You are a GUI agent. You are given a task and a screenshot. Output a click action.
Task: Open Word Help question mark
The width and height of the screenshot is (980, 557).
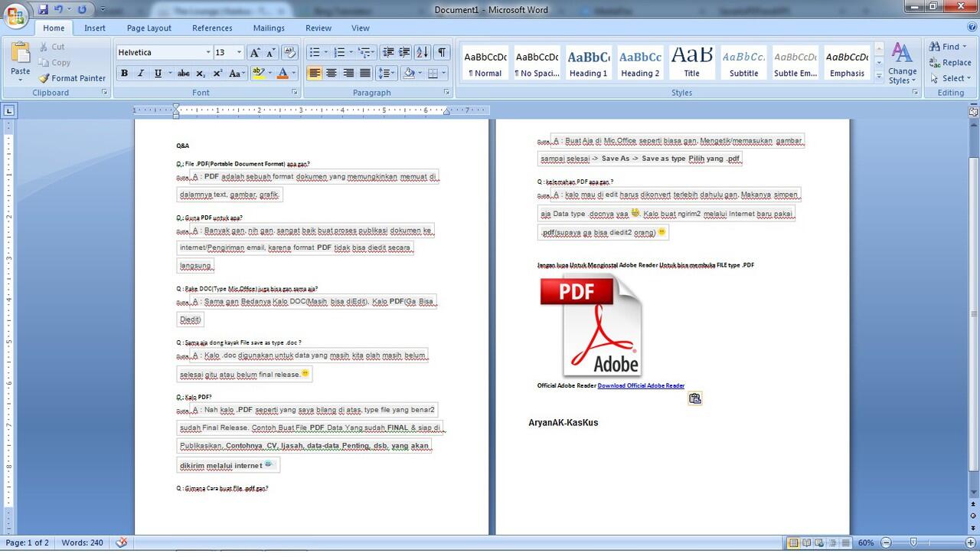[x=971, y=28]
